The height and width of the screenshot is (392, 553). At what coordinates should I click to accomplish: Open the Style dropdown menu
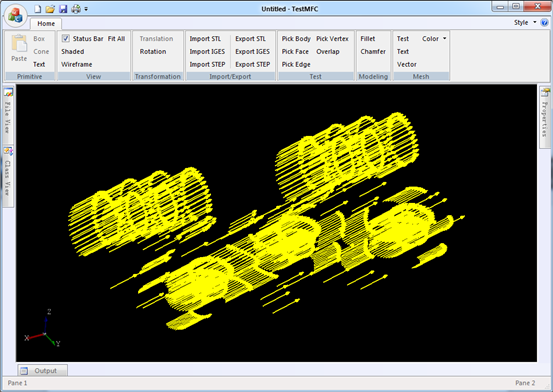525,23
